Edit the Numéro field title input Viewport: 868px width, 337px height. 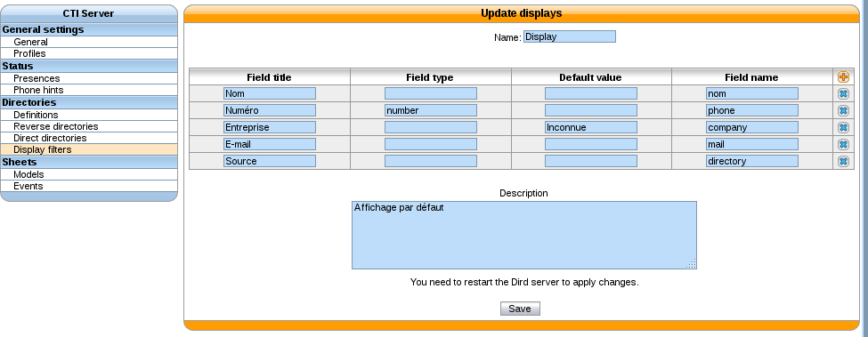point(270,110)
